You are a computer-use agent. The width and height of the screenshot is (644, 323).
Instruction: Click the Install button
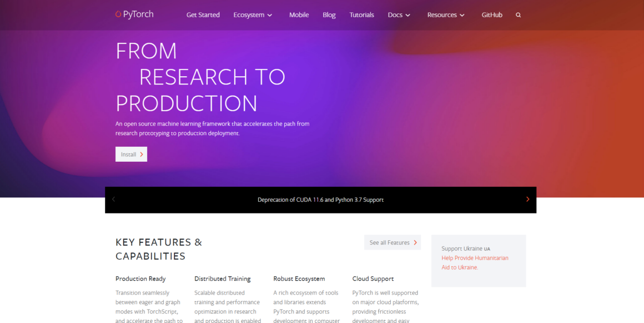click(x=131, y=154)
